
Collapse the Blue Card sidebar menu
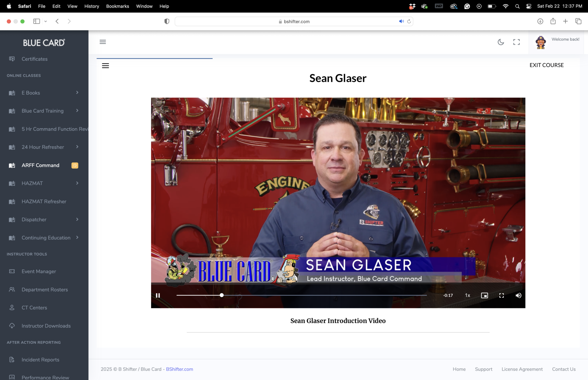coord(103,42)
